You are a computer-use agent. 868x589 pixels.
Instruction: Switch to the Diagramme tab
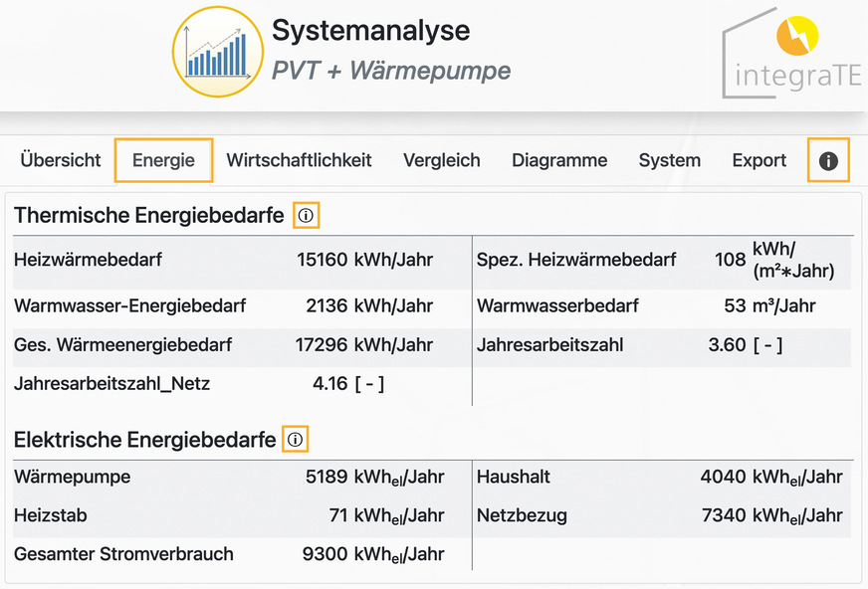point(559,160)
